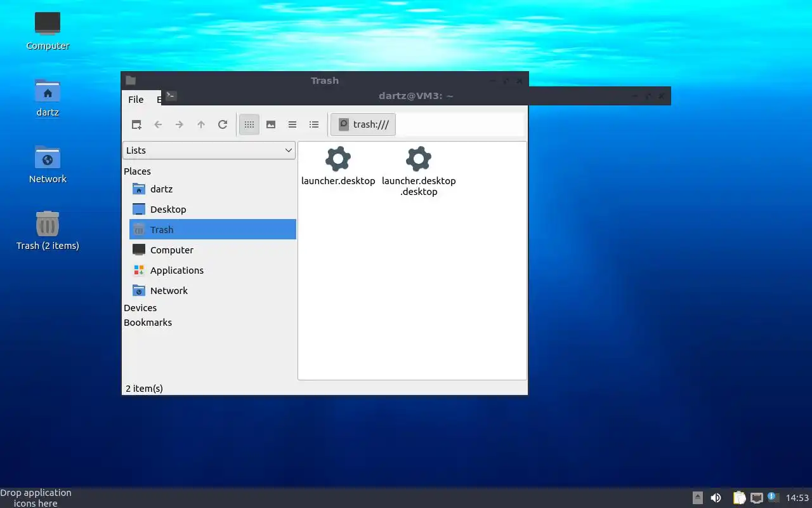Click the update notifier tray icon
812x508 pixels.
point(772,497)
